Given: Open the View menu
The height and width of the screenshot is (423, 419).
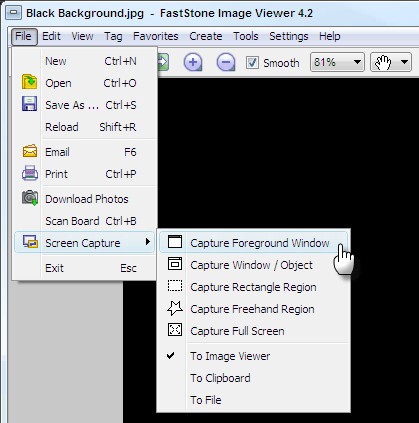Looking at the screenshot, I should click(x=82, y=36).
